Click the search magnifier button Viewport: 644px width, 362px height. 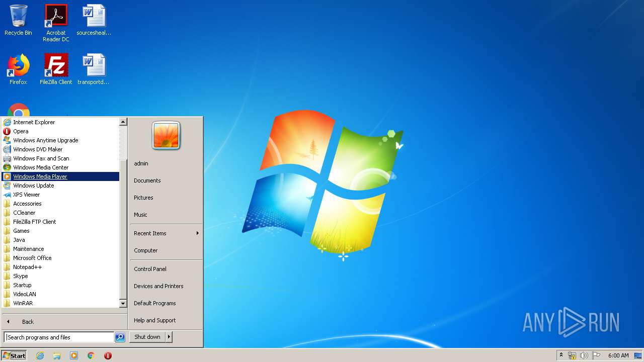(x=120, y=337)
